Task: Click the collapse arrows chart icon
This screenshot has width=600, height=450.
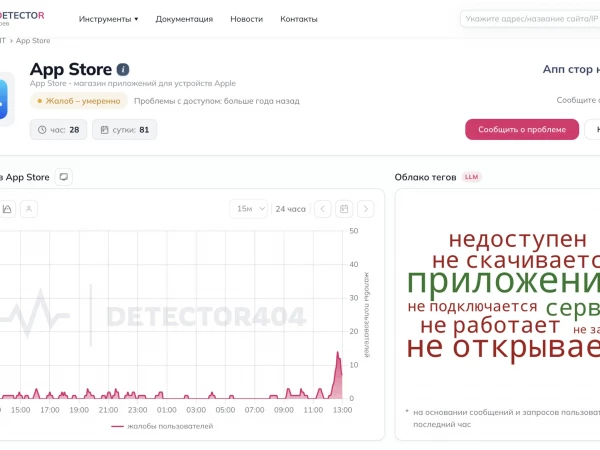Action: (29, 209)
